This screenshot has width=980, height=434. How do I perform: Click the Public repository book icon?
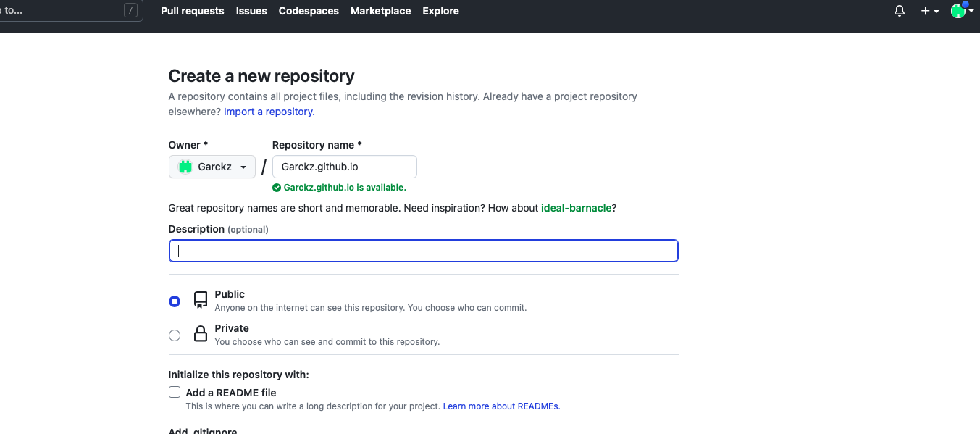pyautogui.click(x=201, y=300)
